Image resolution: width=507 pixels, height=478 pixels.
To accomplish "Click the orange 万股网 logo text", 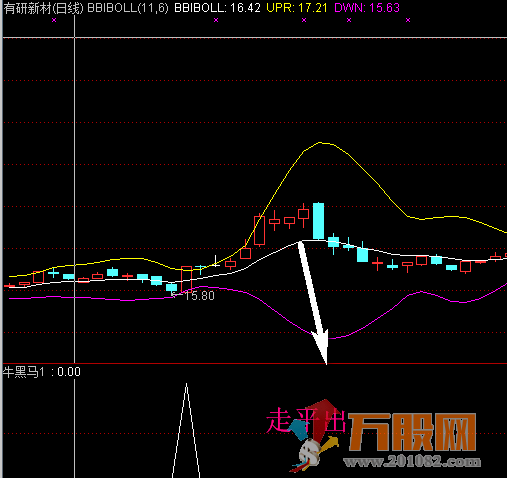I will click(x=412, y=432).
